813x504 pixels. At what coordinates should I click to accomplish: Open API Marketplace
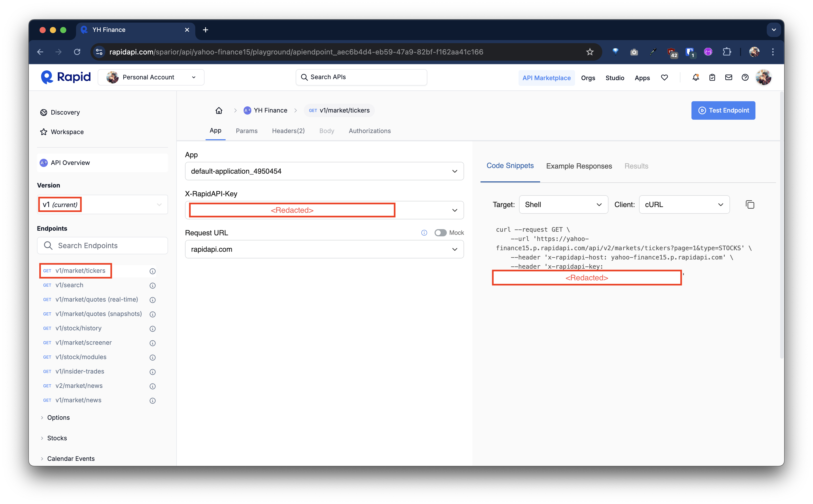pyautogui.click(x=546, y=78)
